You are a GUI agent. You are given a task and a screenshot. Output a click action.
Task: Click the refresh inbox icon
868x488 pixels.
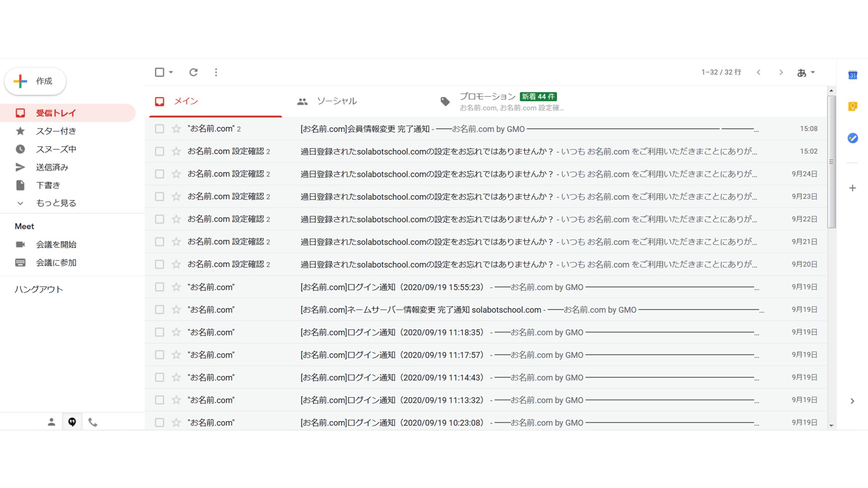click(x=193, y=72)
